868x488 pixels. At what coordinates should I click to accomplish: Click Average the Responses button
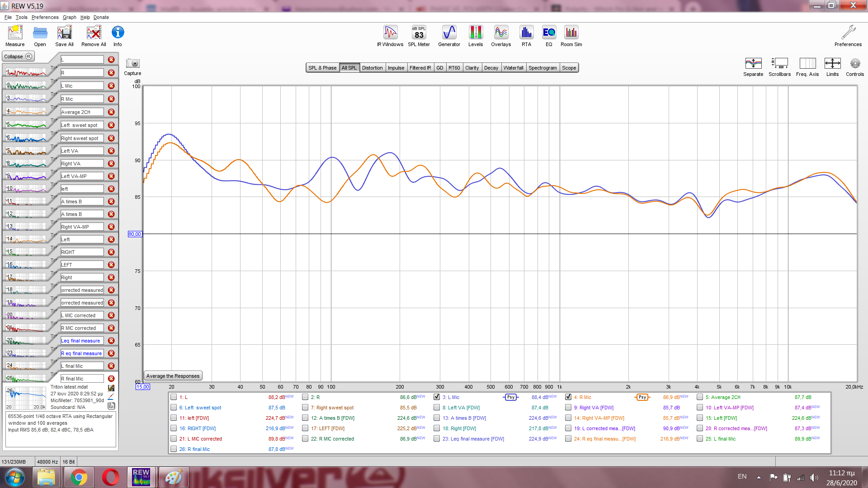pos(173,376)
